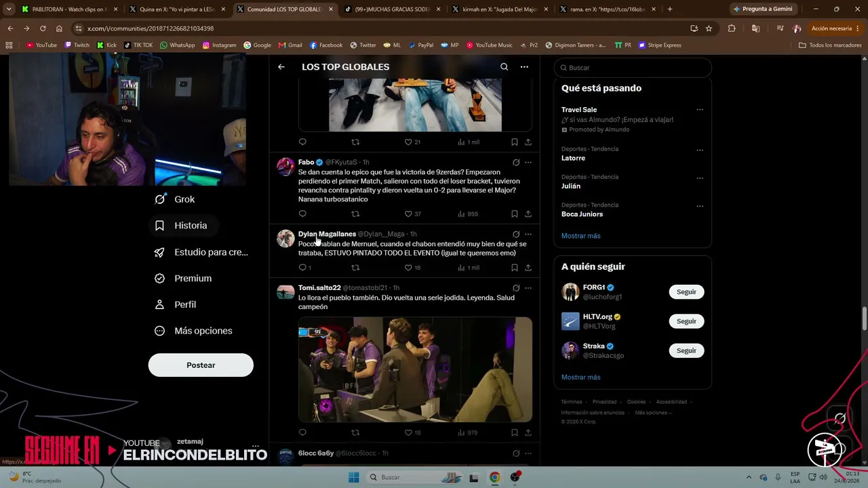Open the Twitch bookmark
The height and width of the screenshot is (488, 868).
[x=77, y=45]
